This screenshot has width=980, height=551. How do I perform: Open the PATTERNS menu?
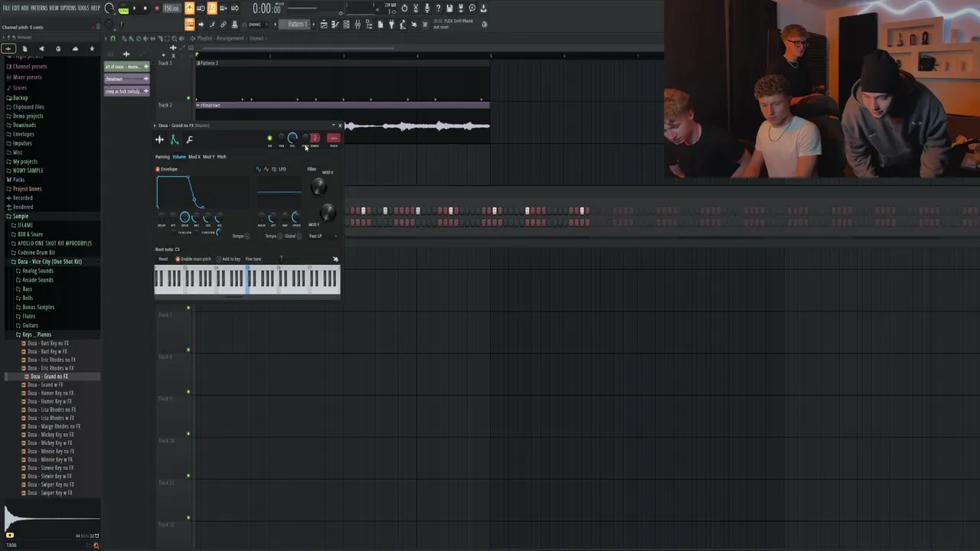pos(39,8)
